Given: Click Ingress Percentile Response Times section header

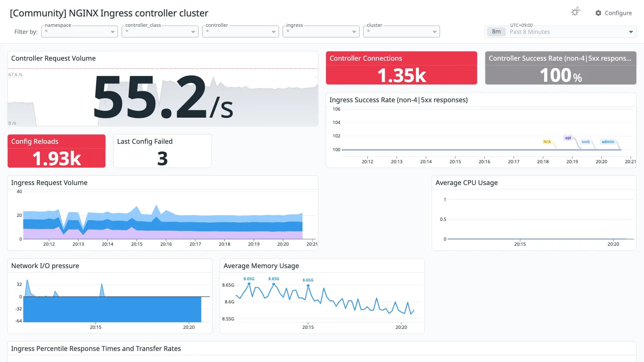Looking at the screenshot, I should coord(96,349).
